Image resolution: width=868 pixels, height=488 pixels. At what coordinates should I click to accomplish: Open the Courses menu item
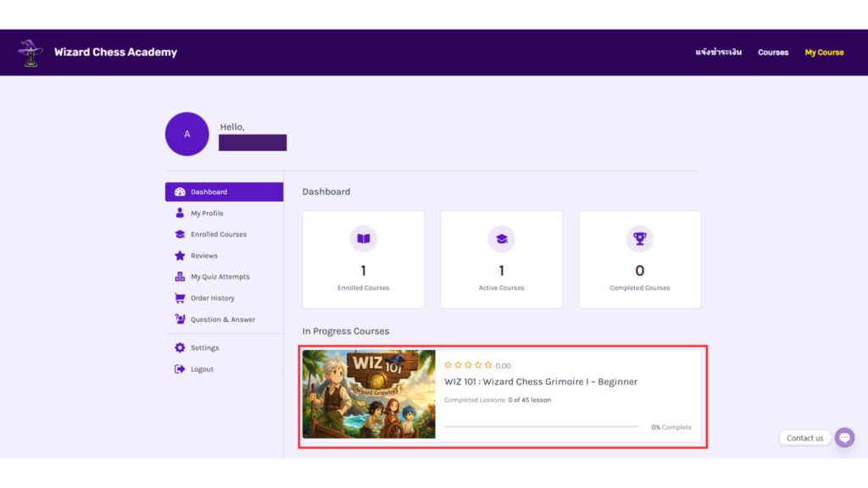[x=773, y=53]
